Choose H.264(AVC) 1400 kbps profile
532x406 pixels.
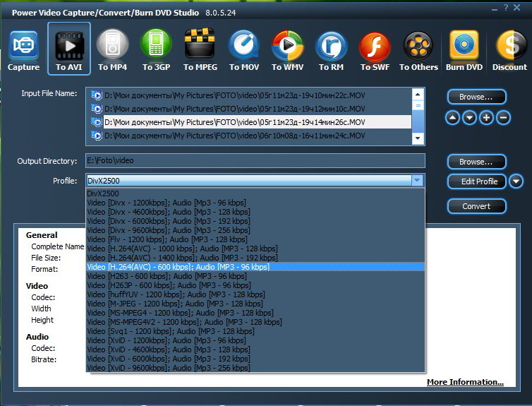tap(255, 258)
